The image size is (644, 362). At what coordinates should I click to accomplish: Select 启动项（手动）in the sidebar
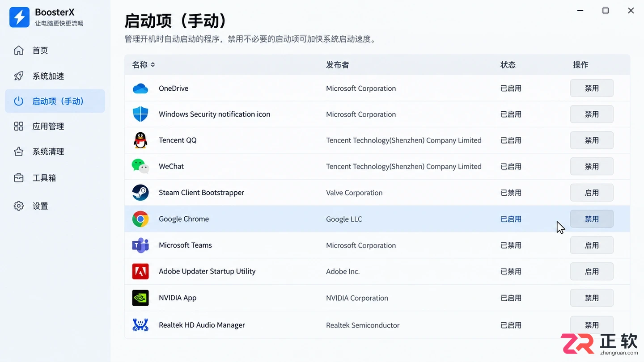point(55,101)
